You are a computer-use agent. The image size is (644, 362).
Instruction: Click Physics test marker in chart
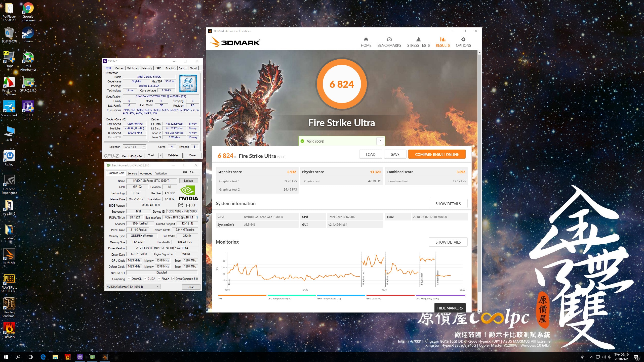click(422, 279)
